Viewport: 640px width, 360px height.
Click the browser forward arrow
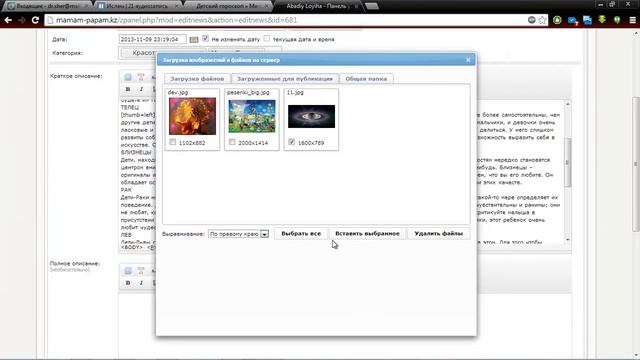[22, 20]
